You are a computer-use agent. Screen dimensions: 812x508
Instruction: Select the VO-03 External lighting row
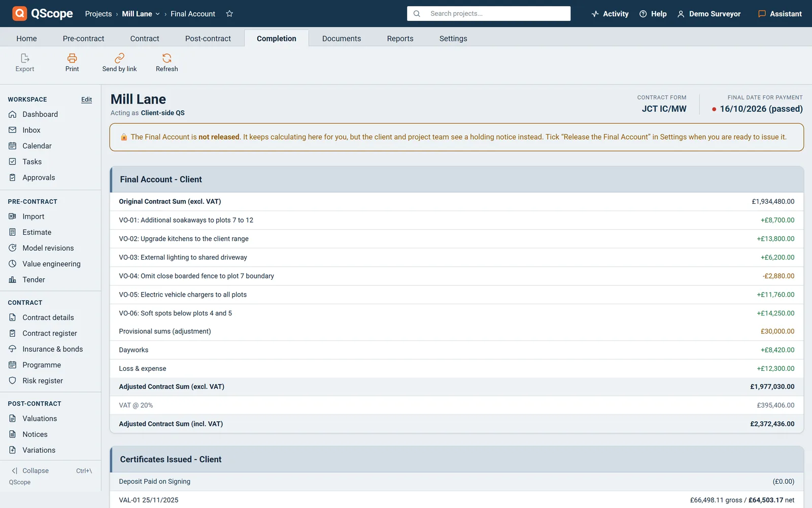pyautogui.click(x=457, y=258)
